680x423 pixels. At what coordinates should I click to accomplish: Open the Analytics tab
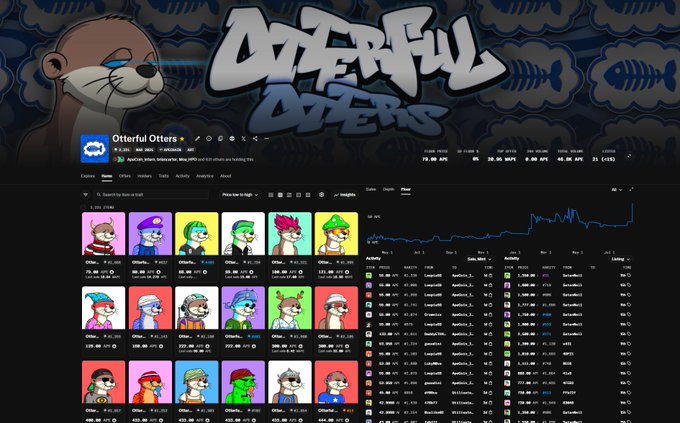pyautogui.click(x=205, y=176)
